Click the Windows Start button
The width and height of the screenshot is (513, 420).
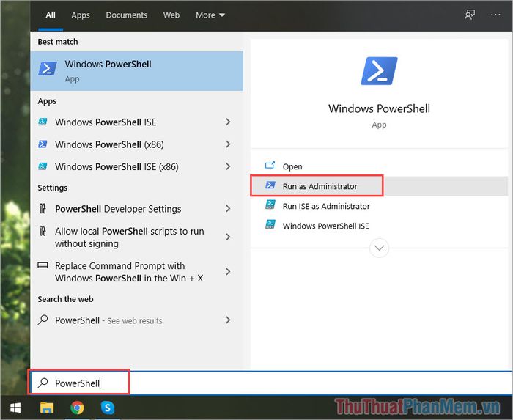15,407
